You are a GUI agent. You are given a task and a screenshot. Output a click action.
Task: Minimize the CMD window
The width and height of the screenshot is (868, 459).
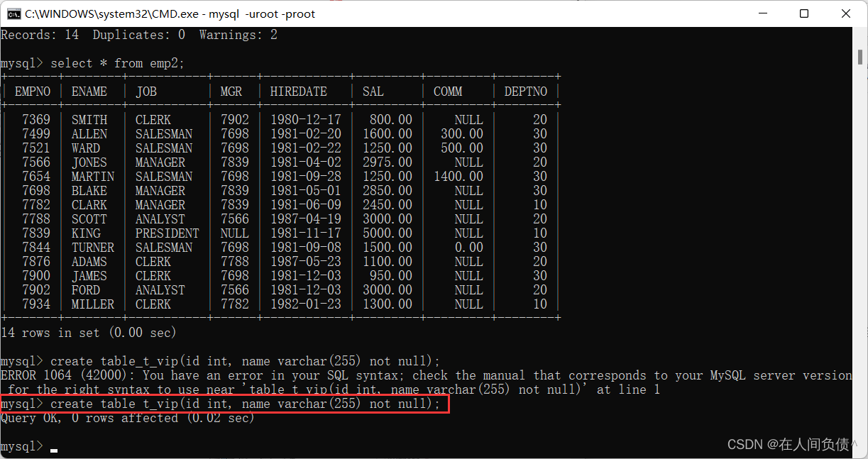(x=763, y=13)
